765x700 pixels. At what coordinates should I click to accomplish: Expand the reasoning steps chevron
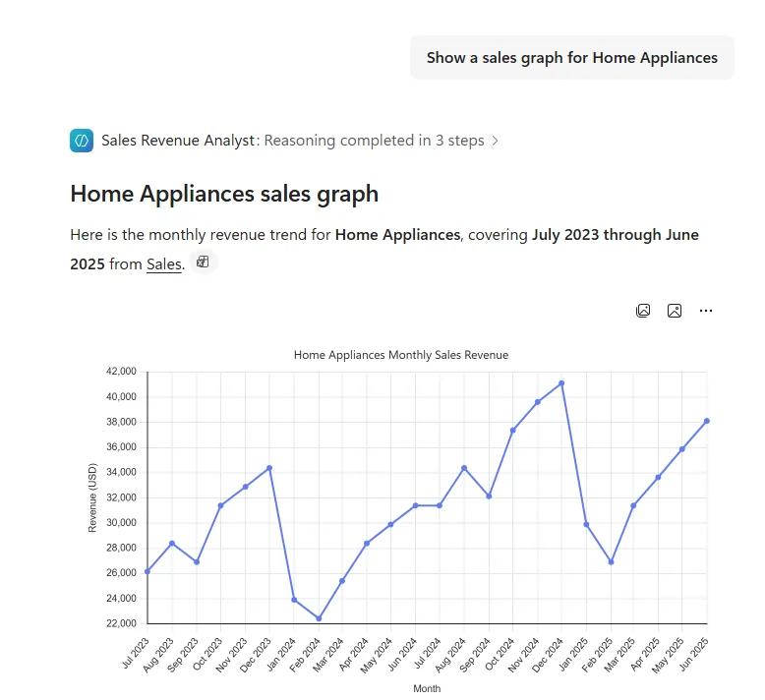(x=496, y=141)
